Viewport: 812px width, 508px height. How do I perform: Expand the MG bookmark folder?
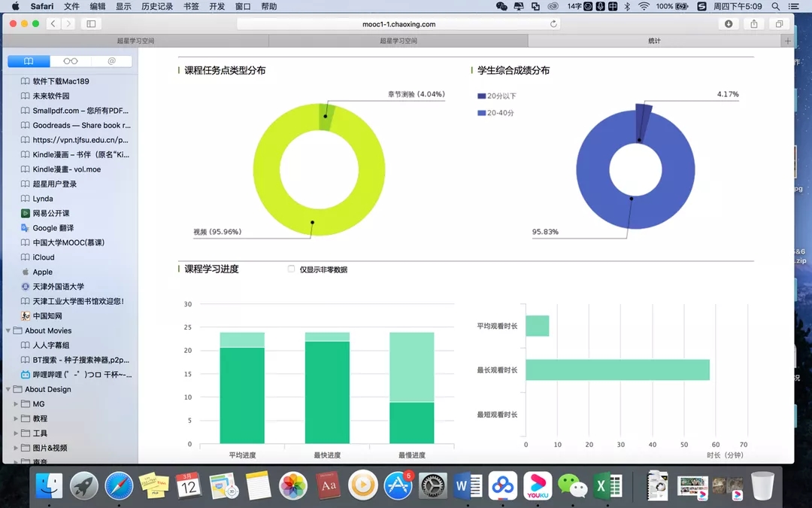[x=17, y=404]
